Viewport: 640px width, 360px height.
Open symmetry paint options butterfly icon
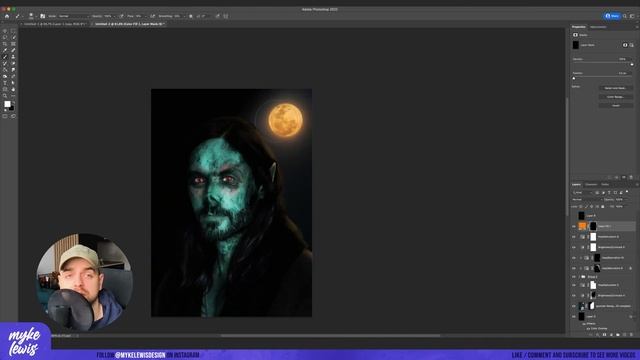click(226, 16)
